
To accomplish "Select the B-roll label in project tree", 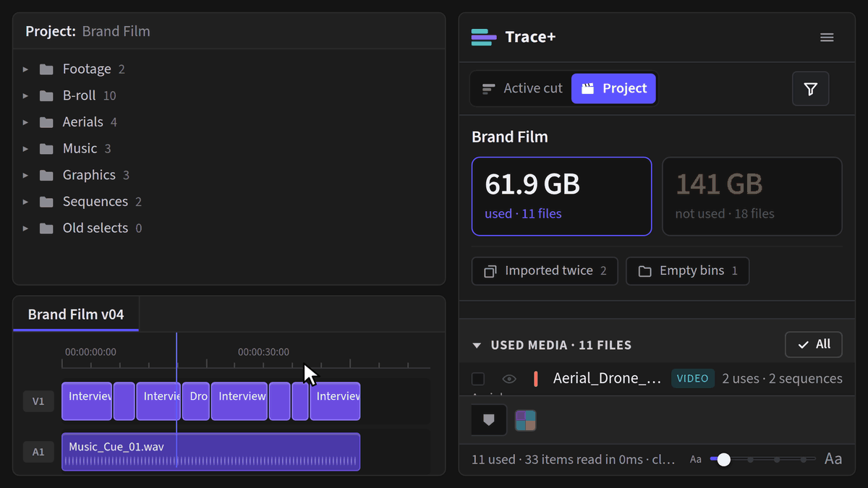I will (x=79, y=96).
